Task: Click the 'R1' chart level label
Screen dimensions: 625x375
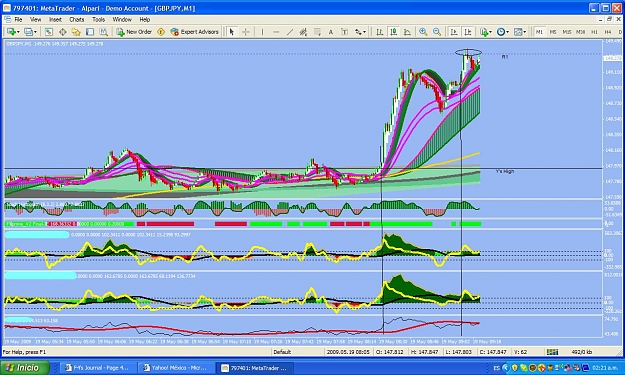Action: tap(505, 57)
